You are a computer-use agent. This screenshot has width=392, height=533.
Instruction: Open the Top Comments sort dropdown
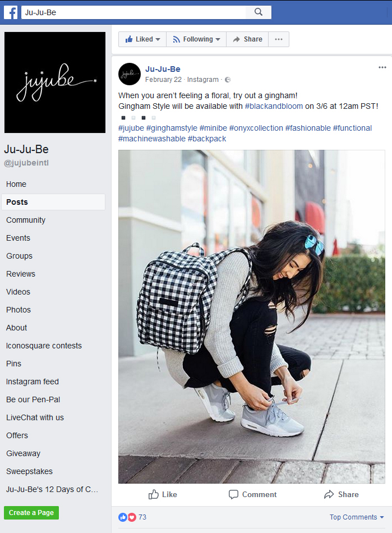pos(356,517)
